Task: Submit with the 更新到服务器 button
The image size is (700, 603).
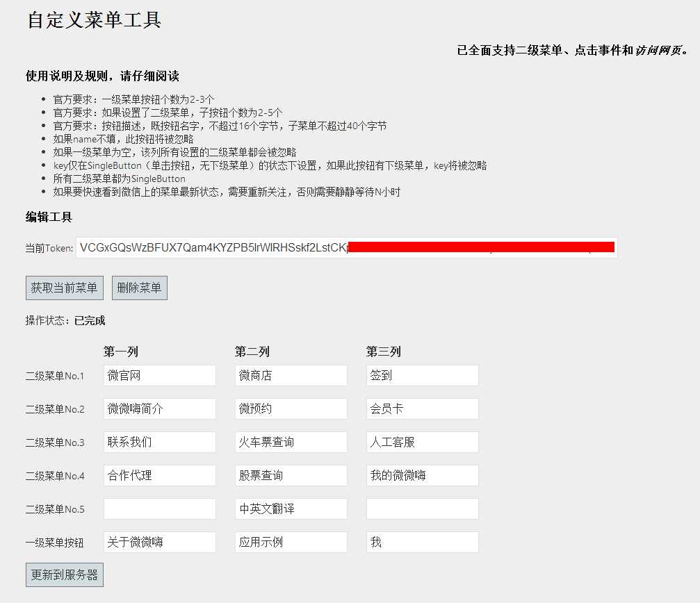Action: 64,575
